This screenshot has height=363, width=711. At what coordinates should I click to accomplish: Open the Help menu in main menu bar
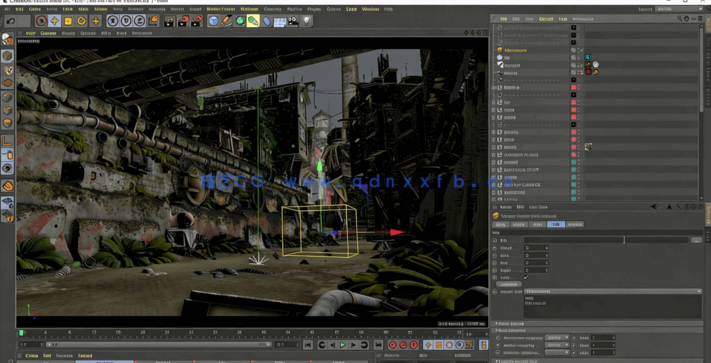(x=388, y=9)
